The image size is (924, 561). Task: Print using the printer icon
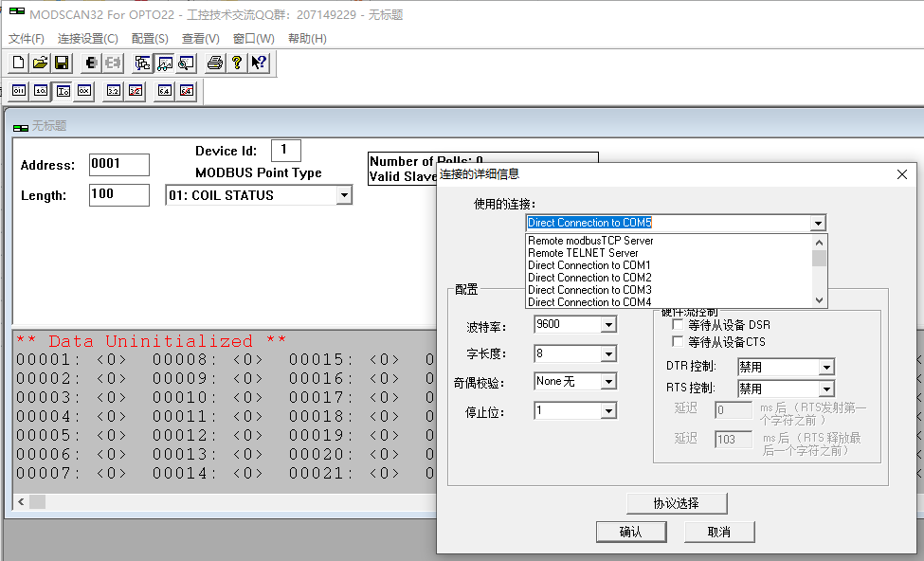(x=215, y=63)
